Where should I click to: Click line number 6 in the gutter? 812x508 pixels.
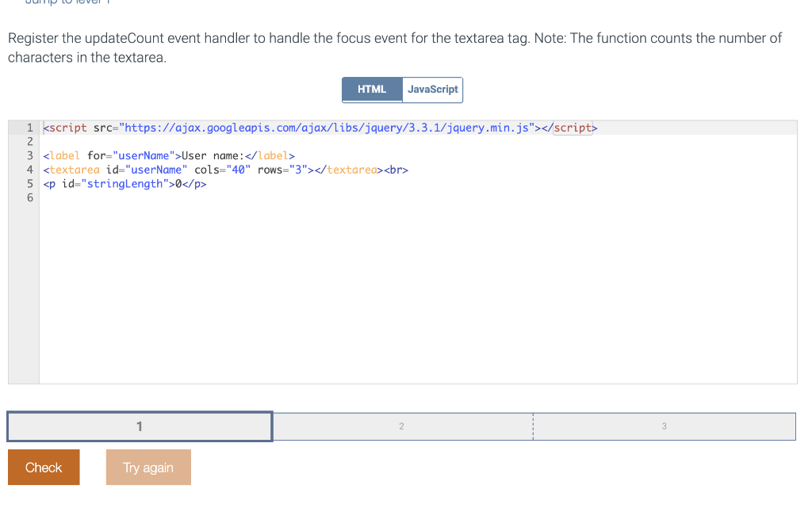29,197
